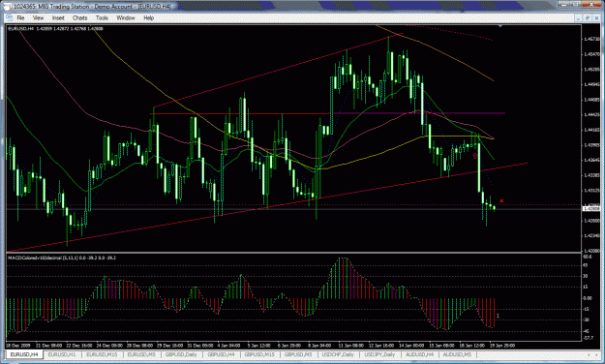Open the Tools menu
This screenshot has height=364, width=605.
102,17
